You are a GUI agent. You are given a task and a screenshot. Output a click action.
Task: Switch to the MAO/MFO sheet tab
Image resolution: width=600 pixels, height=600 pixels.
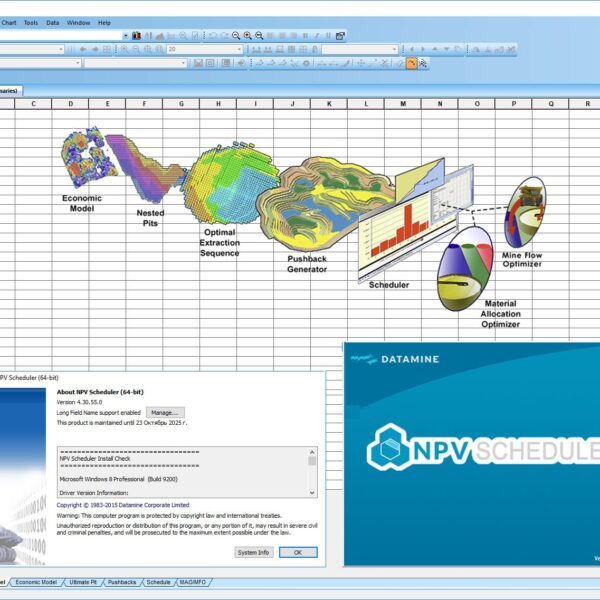(x=192, y=582)
